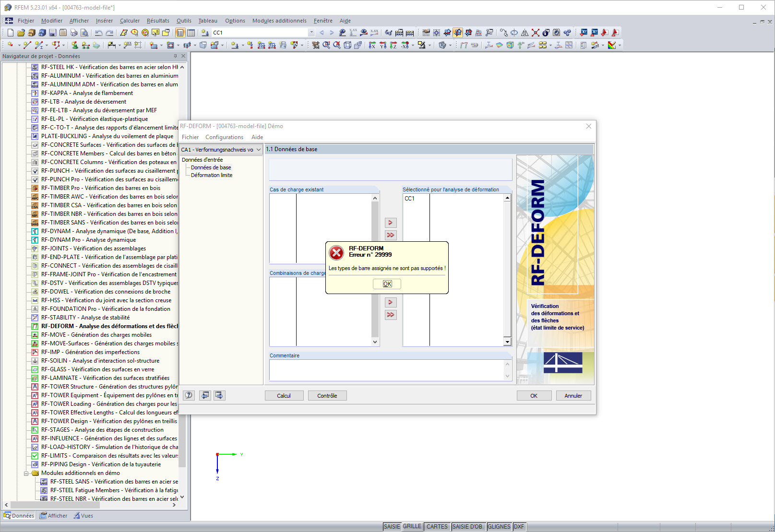The image size is (775, 532).
Task: Open a file using the folder icon
Action: click(x=21, y=33)
